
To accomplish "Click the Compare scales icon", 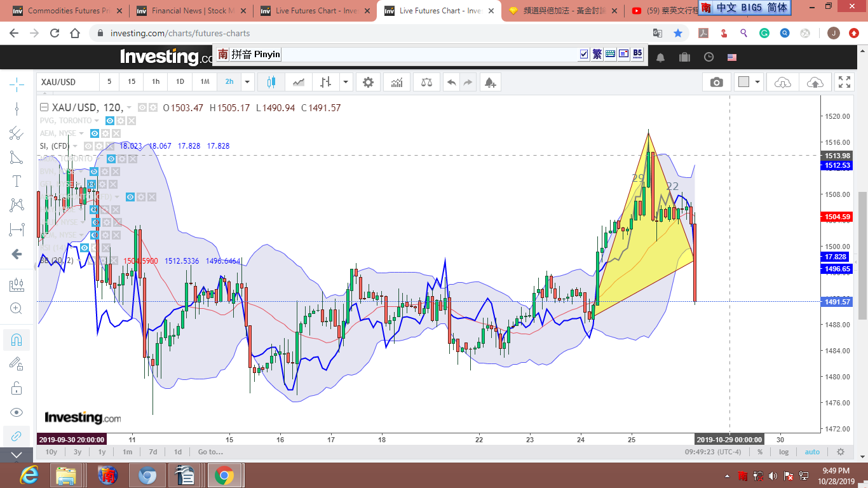I will [426, 82].
